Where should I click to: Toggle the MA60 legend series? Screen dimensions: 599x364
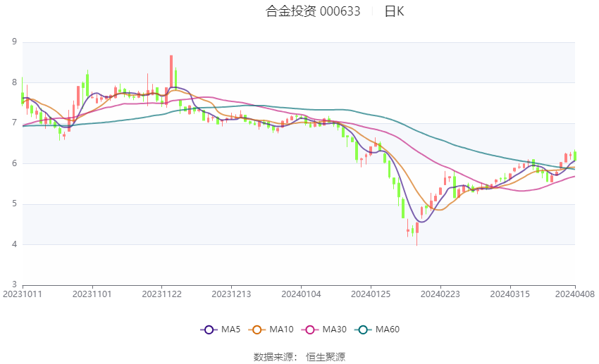pos(377,330)
